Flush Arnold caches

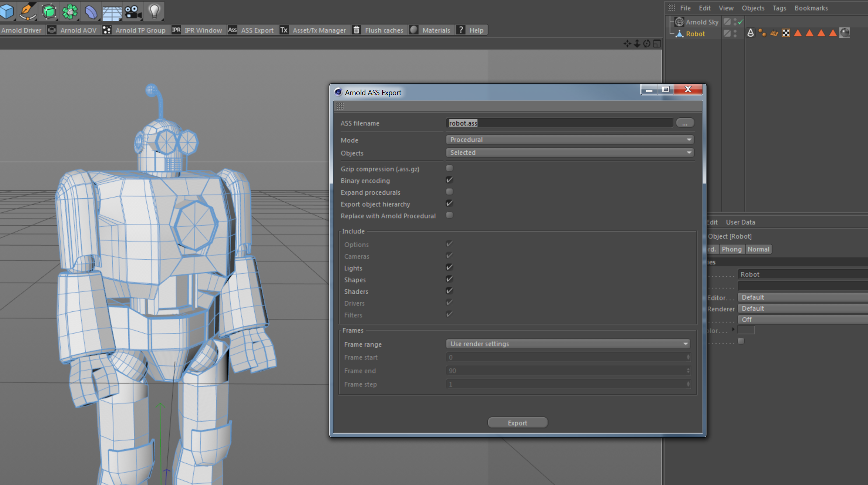point(384,30)
